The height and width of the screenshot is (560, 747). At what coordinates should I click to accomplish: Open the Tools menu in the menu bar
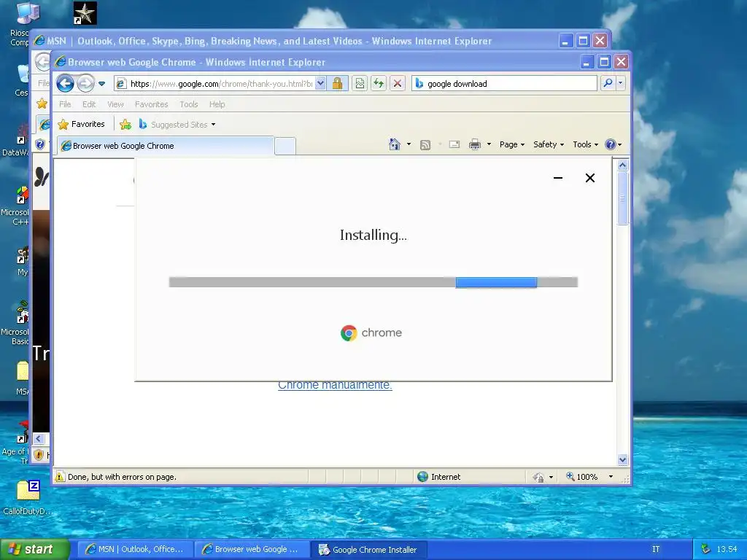pyautogui.click(x=189, y=104)
